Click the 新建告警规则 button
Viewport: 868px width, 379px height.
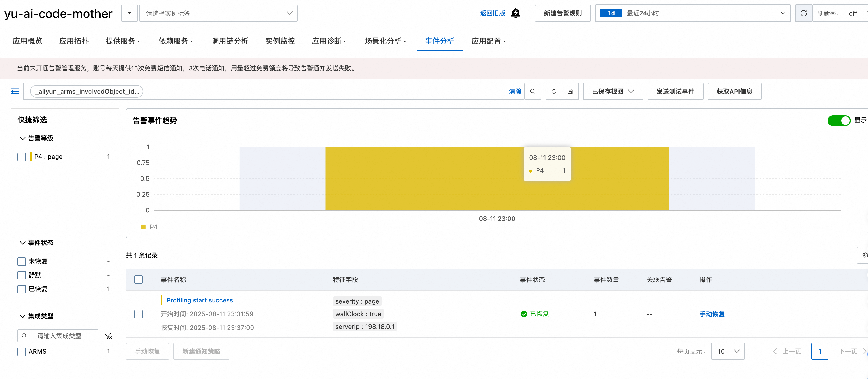pyautogui.click(x=562, y=13)
